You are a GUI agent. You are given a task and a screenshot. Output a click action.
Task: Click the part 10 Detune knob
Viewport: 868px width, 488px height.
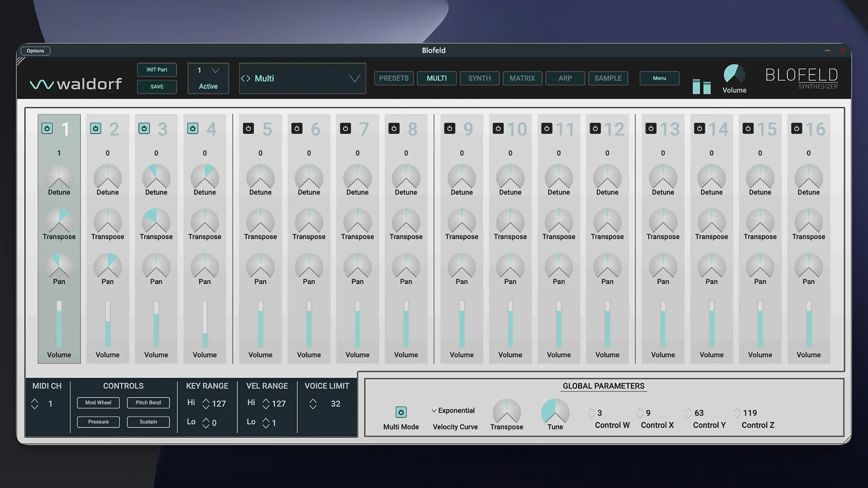pyautogui.click(x=510, y=177)
